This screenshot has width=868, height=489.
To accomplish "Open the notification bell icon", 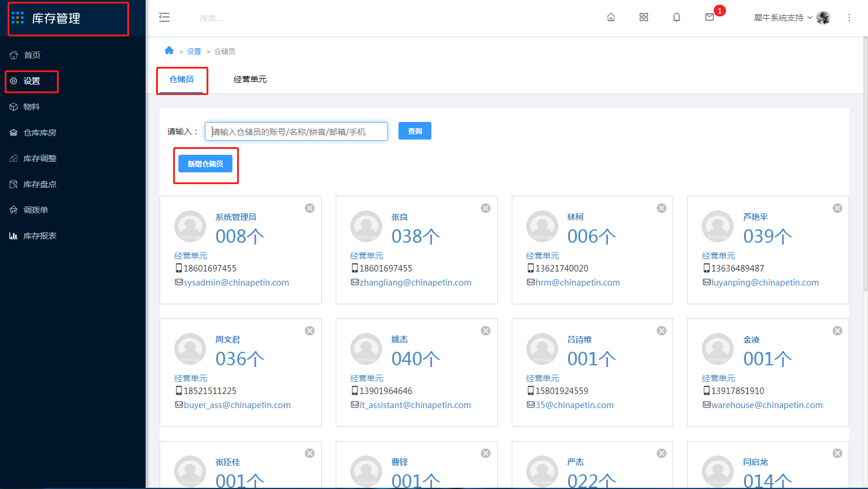I will [x=677, y=18].
